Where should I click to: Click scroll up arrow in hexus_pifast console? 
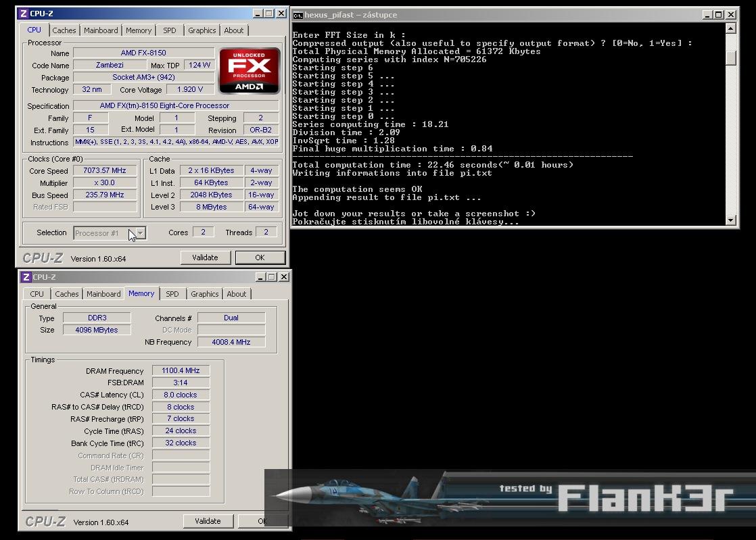(x=730, y=29)
